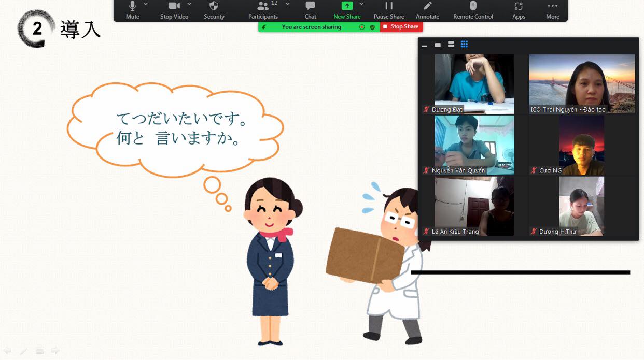Click Stop Video camera button
Screen dimensions: 644x360
tap(174, 10)
